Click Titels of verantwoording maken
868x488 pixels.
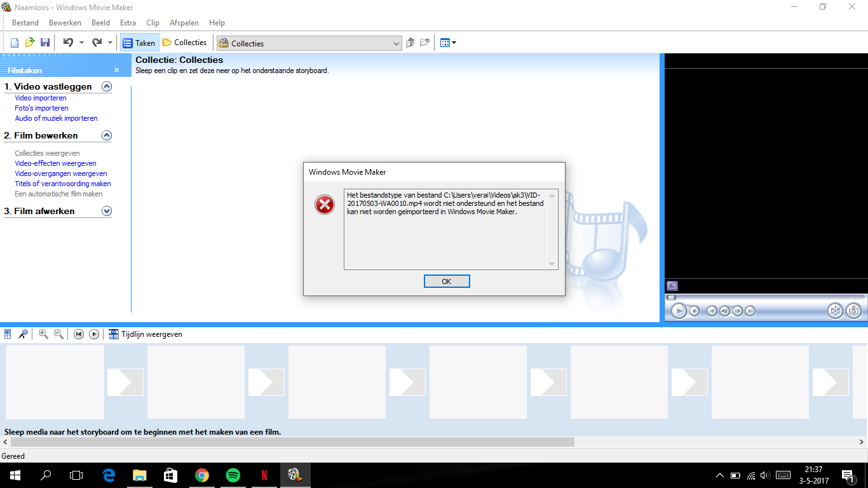[x=63, y=184]
